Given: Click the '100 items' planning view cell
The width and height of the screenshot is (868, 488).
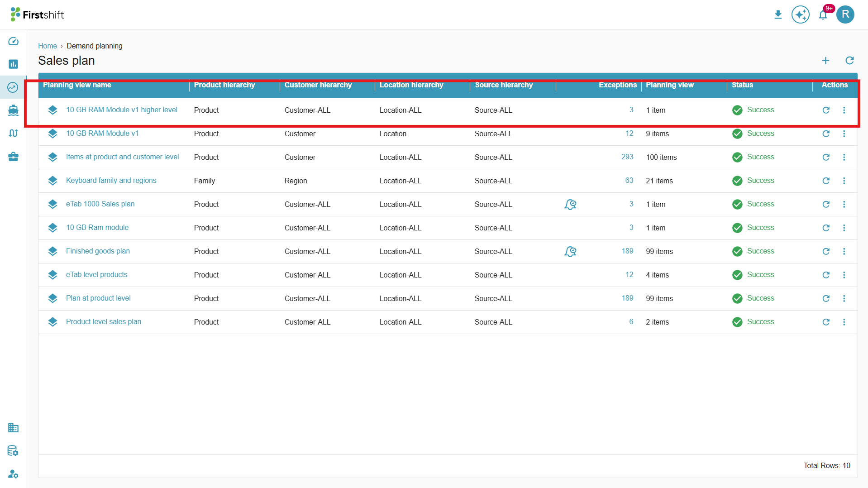Looking at the screenshot, I should click(661, 157).
